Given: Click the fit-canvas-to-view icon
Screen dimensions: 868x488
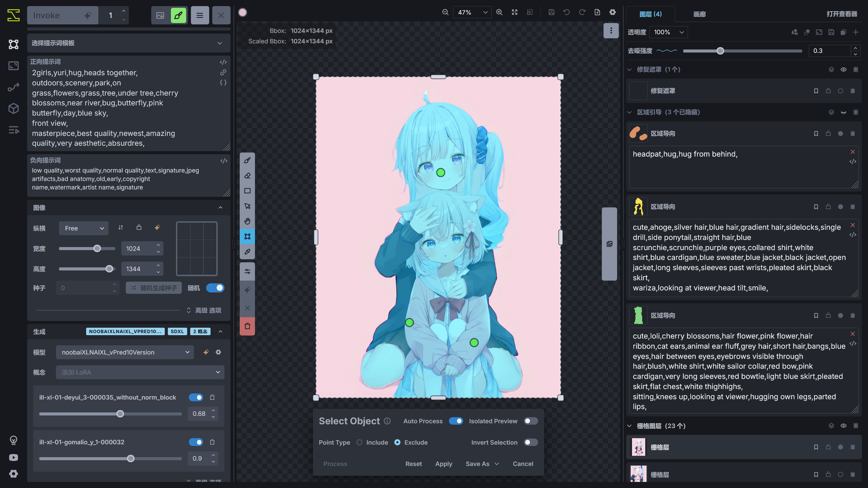Looking at the screenshot, I should 514,12.
